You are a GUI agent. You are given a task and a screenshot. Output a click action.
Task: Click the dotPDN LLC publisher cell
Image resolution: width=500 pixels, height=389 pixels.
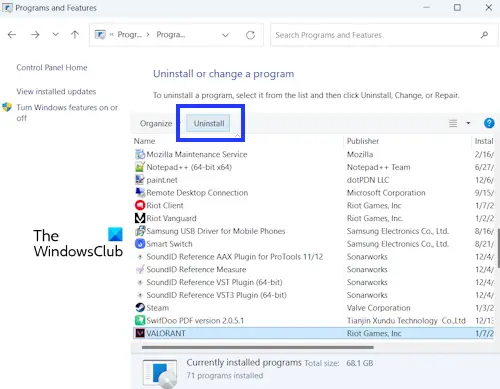pos(368,180)
